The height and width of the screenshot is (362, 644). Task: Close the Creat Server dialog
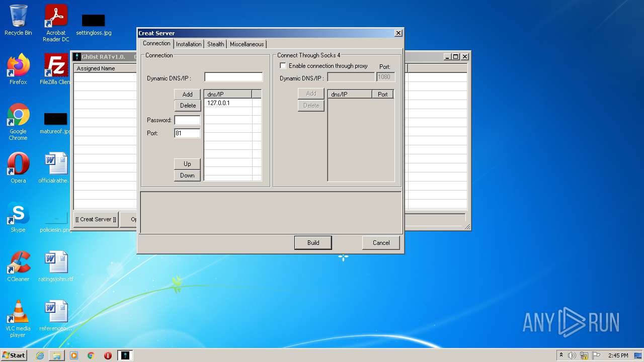[398, 33]
